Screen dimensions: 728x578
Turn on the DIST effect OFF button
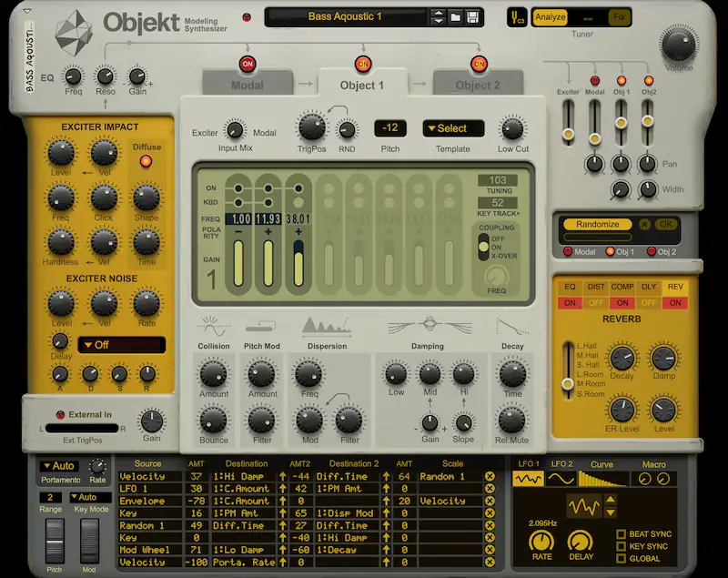pos(596,303)
